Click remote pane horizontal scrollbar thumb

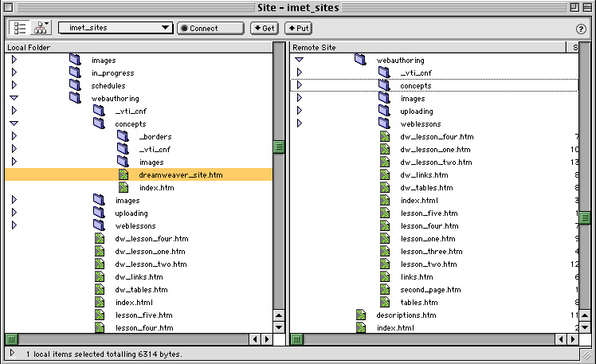297,339
